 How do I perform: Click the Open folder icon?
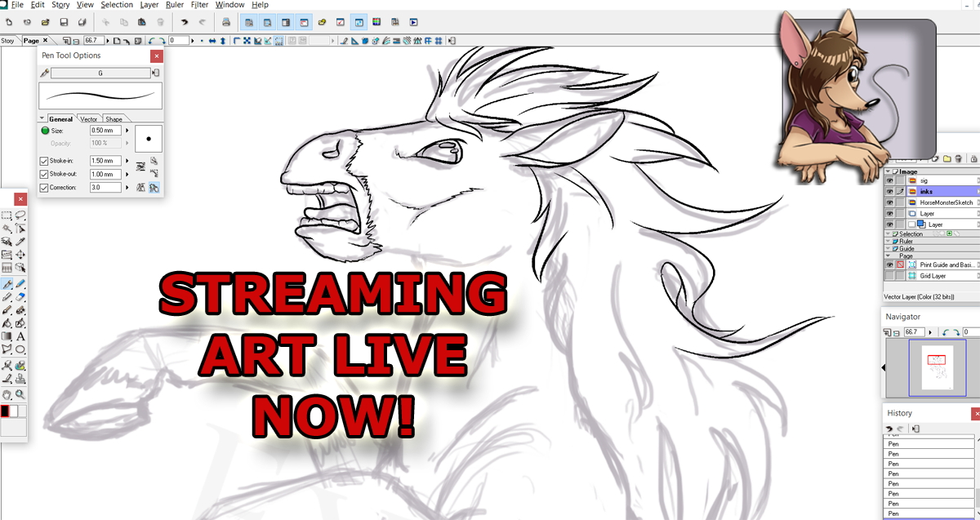[x=45, y=22]
